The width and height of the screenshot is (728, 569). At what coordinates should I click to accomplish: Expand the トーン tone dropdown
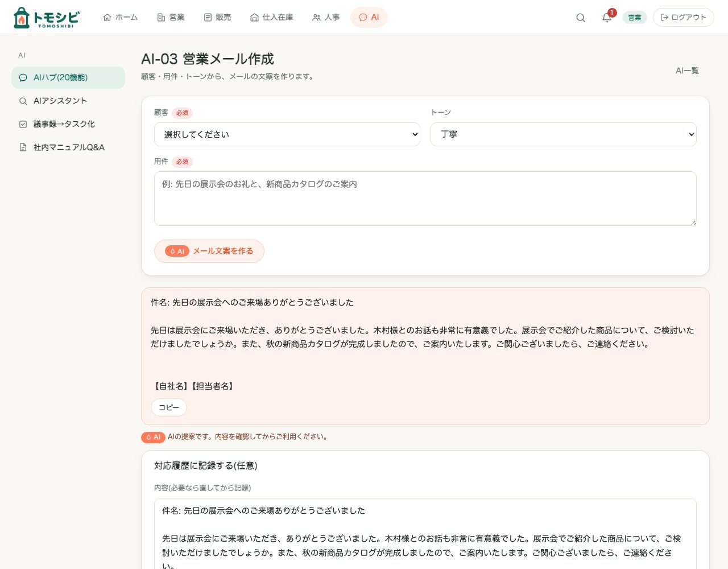point(564,134)
